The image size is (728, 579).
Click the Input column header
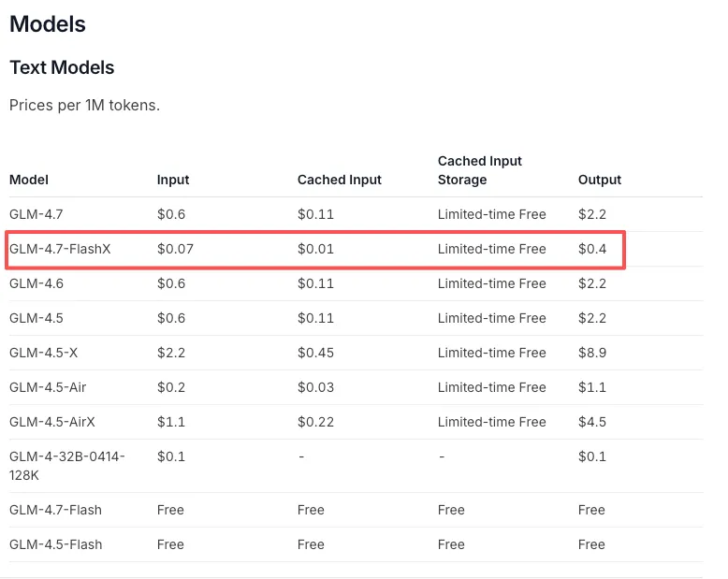click(173, 180)
